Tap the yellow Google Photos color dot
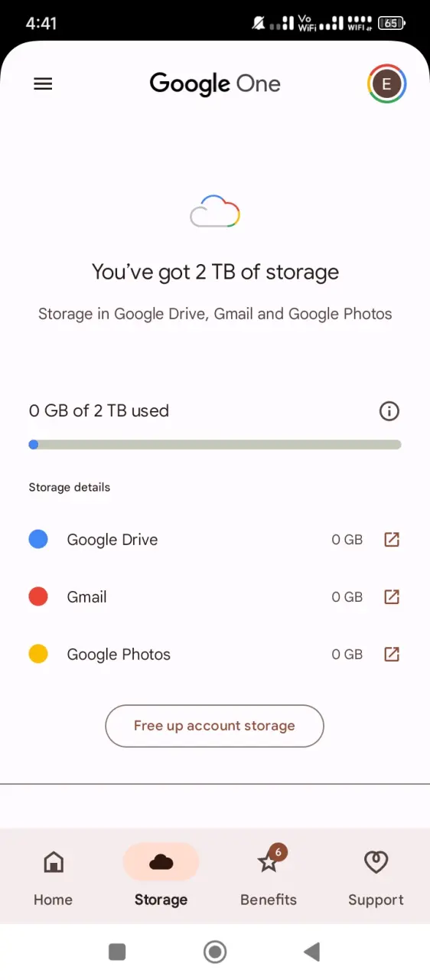430x980 pixels. [38, 655]
